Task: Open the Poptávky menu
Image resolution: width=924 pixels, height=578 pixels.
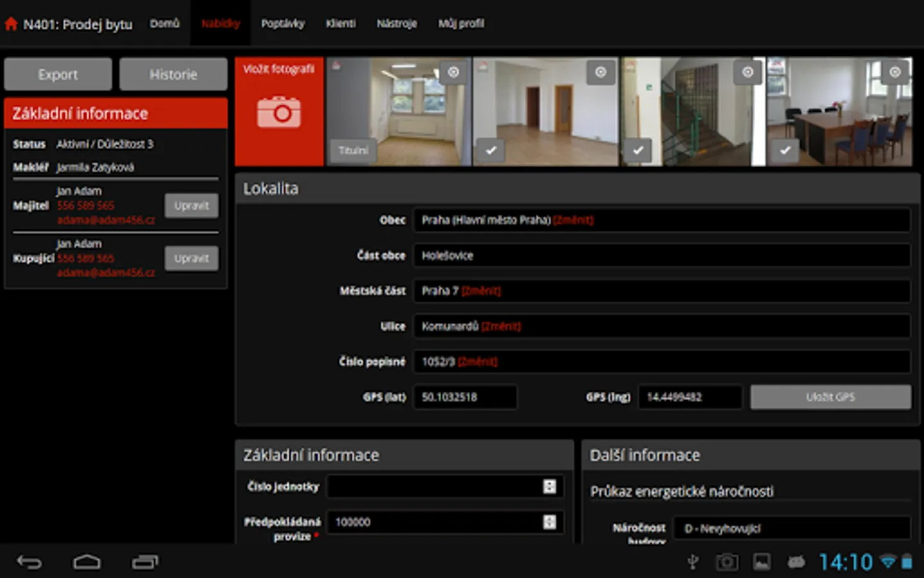Action: [283, 24]
